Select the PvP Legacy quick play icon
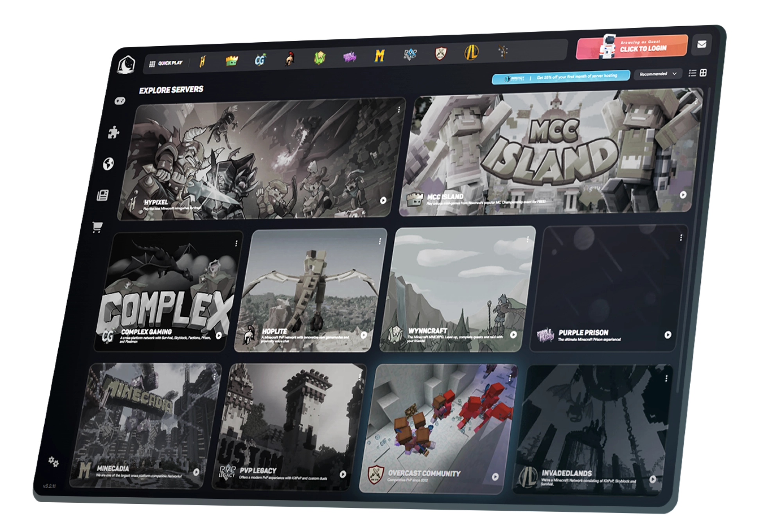The width and height of the screenshot is (761, 532). click(x=410, y=54)
